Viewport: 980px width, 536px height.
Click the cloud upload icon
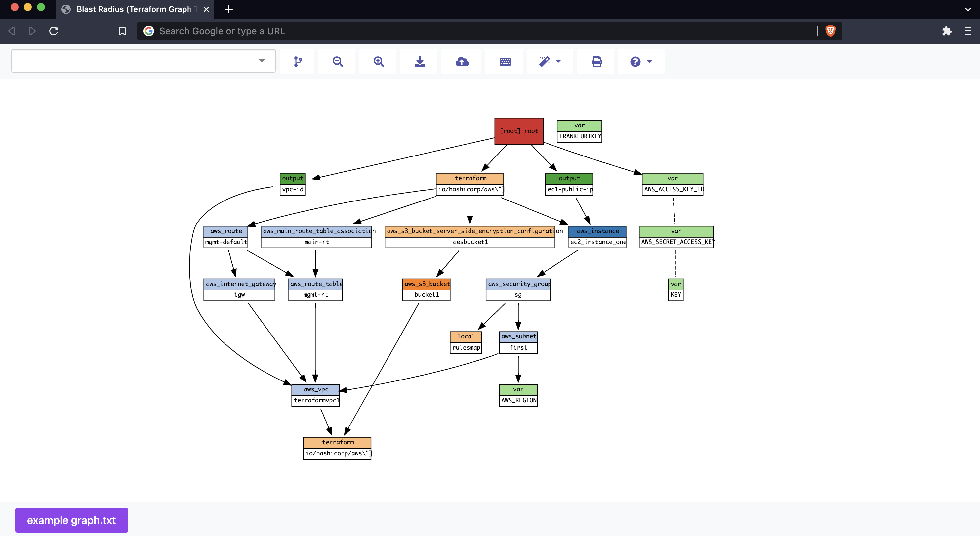pyautogui.click(x=462, y=61)
